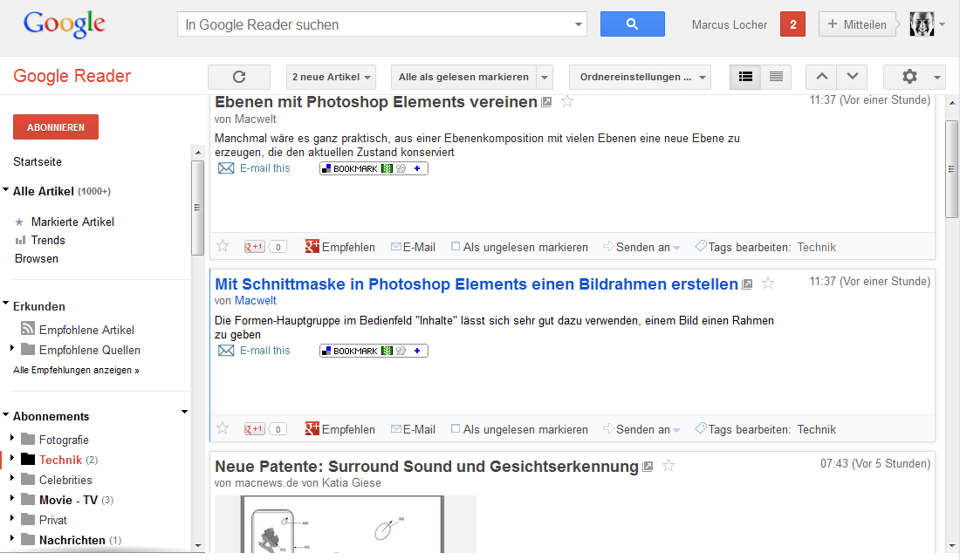Image resolution: width=960 pixels, height=560 pixels.
Task: Click the Empfehlen icon on the first article
Action: tap(312, 247)
